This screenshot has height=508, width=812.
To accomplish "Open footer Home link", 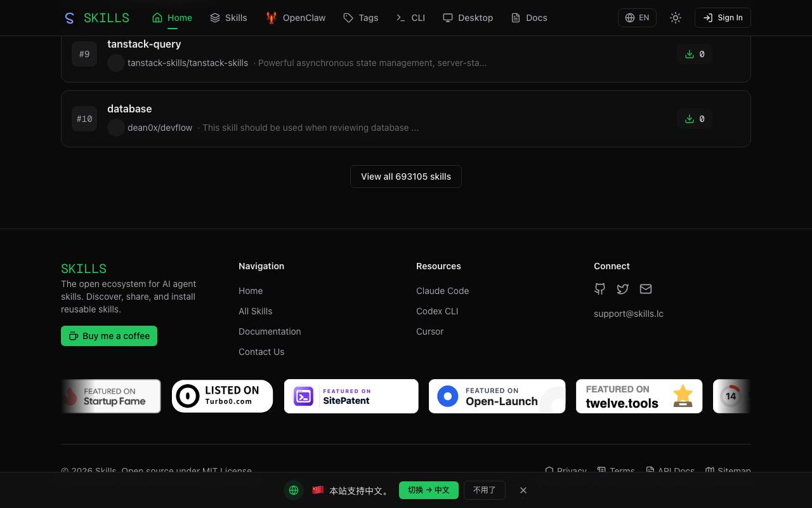I will point(251,291).
